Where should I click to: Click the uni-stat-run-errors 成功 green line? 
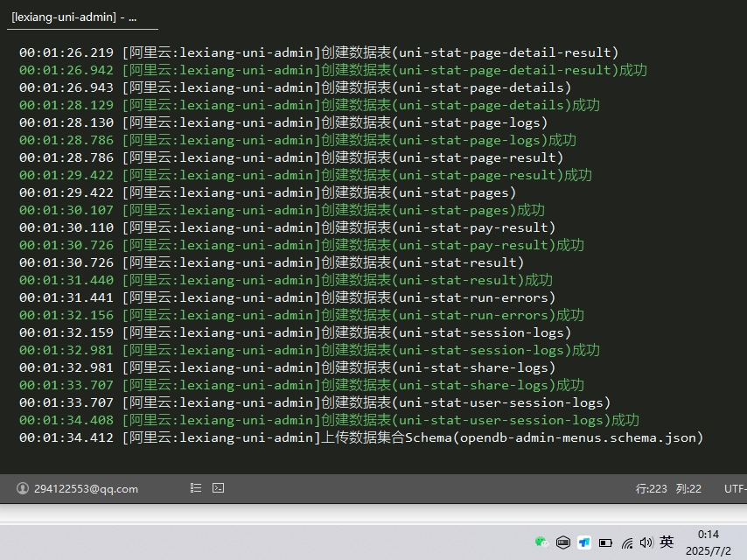pyautogui.click(x=302, y=315)
